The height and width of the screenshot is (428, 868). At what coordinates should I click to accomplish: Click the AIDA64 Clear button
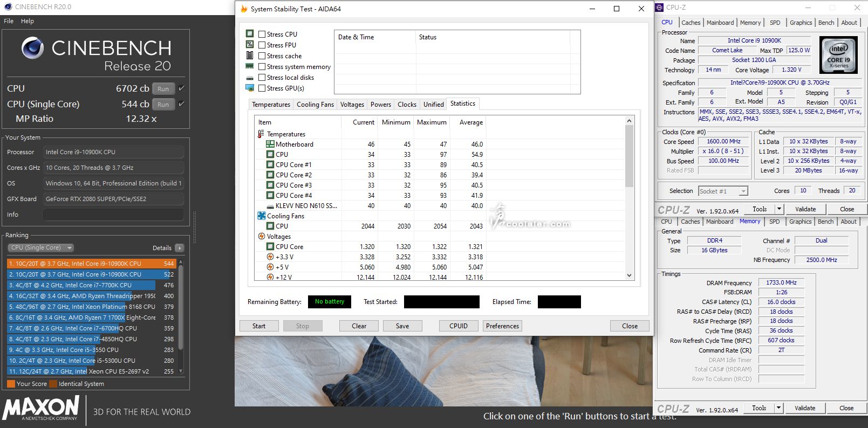point(359,326)
